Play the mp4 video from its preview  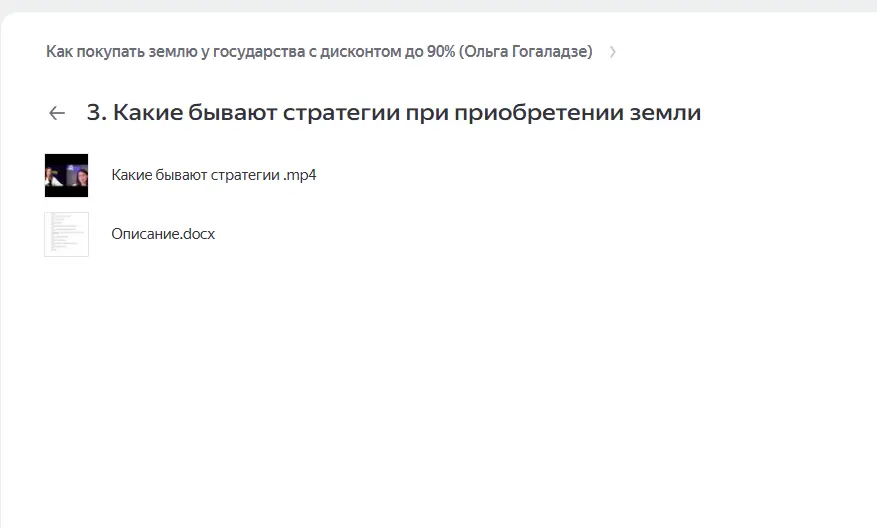[x=66, y=175]
